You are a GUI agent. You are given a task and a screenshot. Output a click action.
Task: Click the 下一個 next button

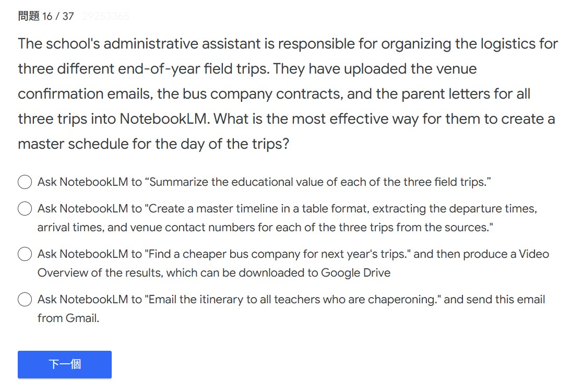(65, 364)
